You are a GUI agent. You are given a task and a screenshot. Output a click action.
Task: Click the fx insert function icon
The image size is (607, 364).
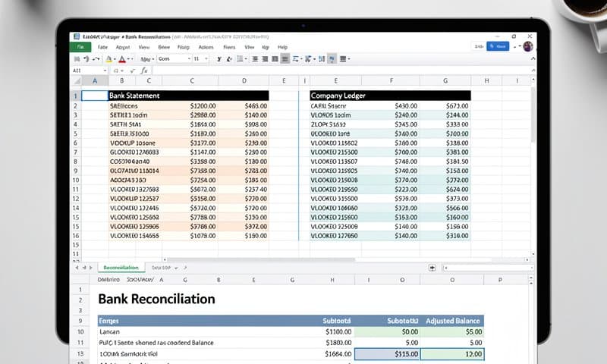pyautogui.click(x=144, y=71)
